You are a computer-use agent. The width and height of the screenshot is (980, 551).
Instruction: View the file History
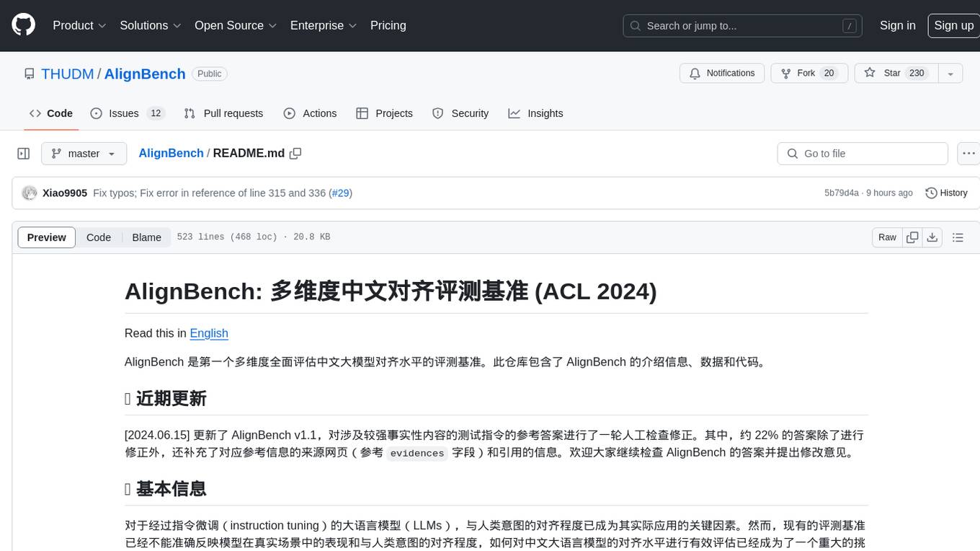[x=946, y=193]
